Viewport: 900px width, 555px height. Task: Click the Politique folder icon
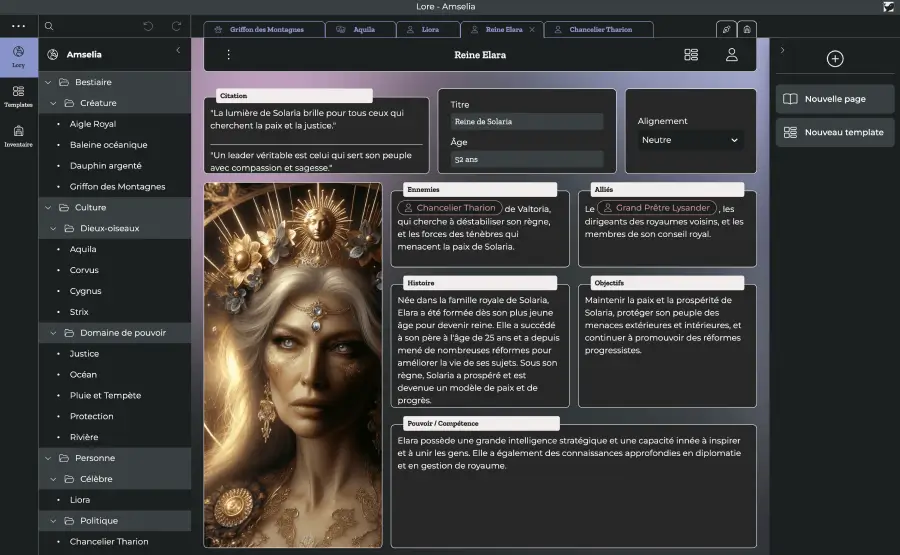[69, 521]
